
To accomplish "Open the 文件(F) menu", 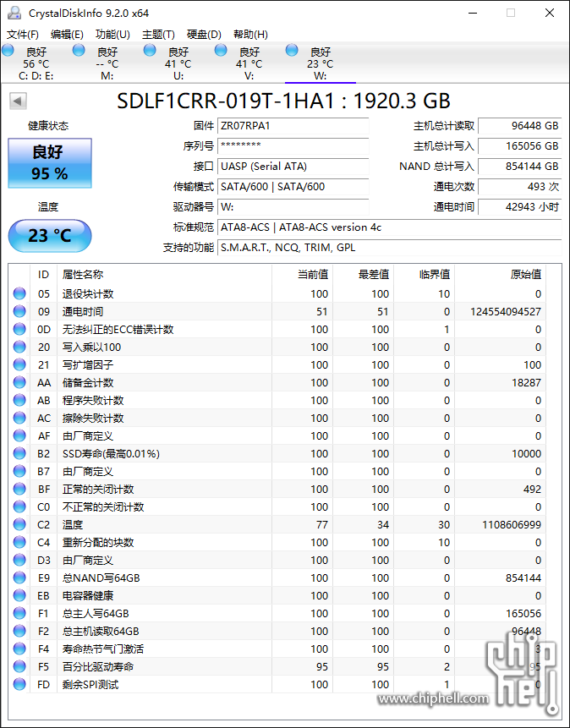I will (22, 35).
